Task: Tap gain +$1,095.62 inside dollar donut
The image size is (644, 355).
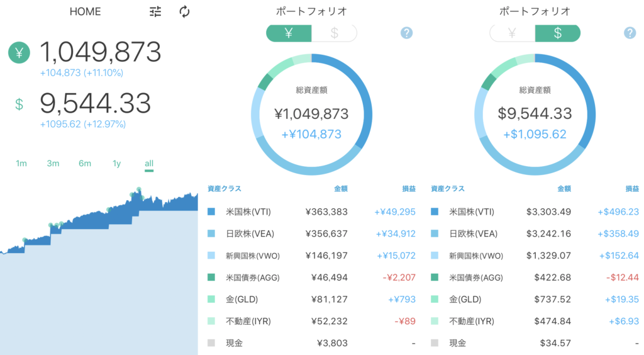Action: 535,134
